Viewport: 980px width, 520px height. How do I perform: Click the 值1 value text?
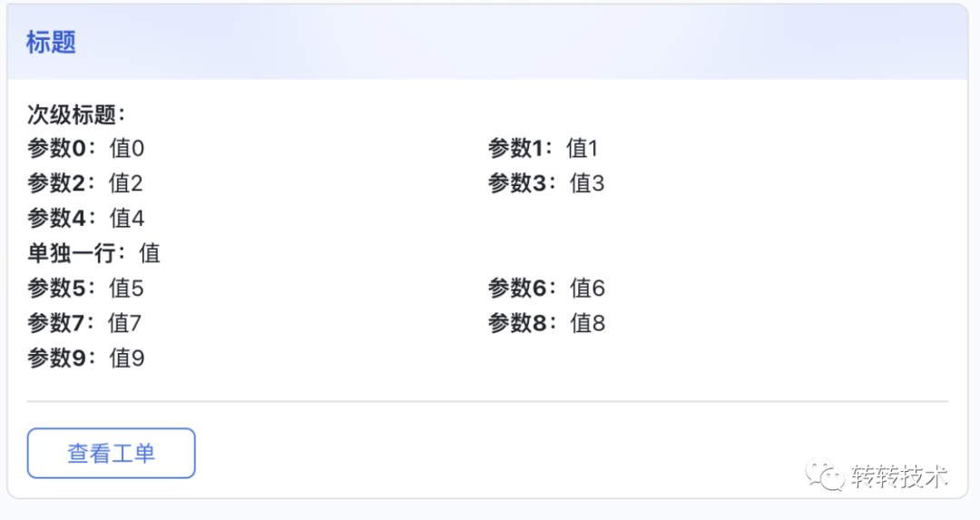click(582, 149)
